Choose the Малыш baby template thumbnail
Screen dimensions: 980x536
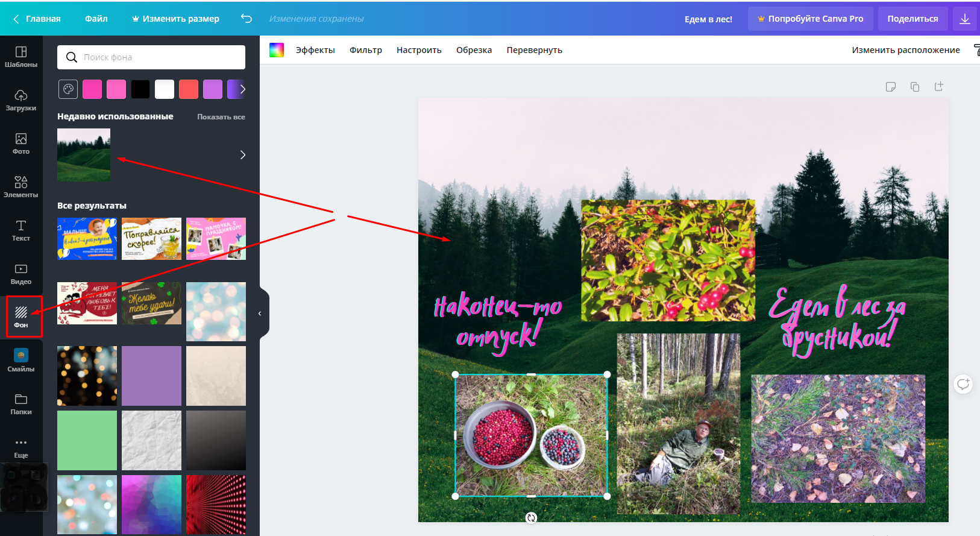pos(87,239)
